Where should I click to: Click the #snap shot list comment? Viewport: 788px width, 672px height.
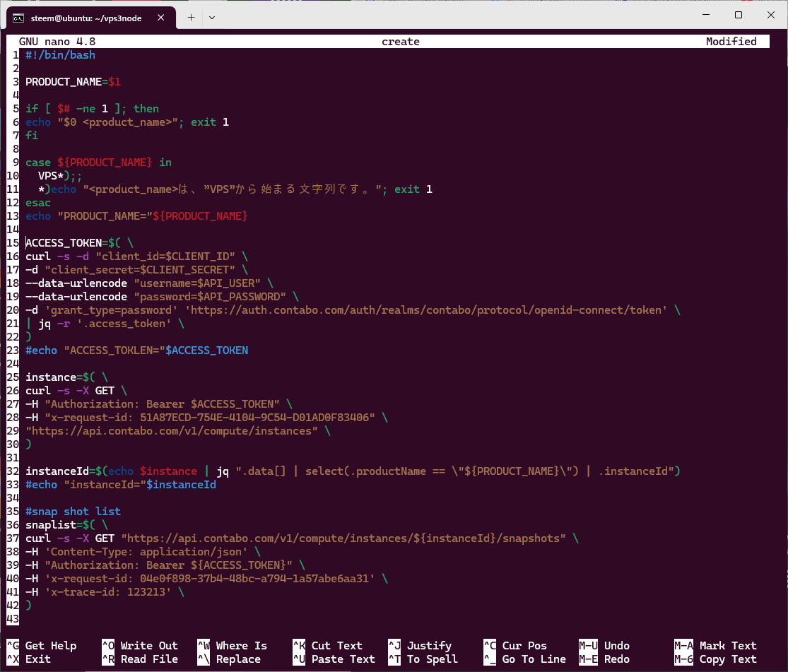[73, 511]
